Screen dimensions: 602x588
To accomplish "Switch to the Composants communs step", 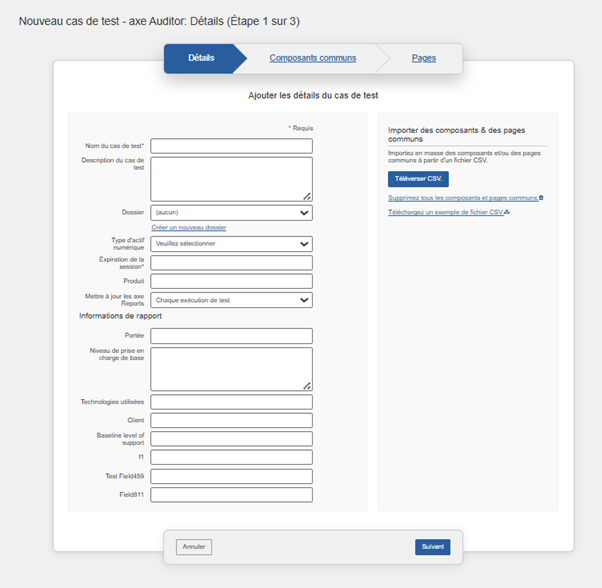I will (x=312, y=58).
